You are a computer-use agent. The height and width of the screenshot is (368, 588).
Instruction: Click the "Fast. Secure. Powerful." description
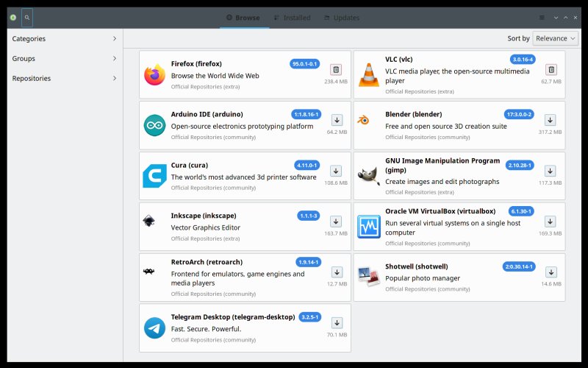207,329
